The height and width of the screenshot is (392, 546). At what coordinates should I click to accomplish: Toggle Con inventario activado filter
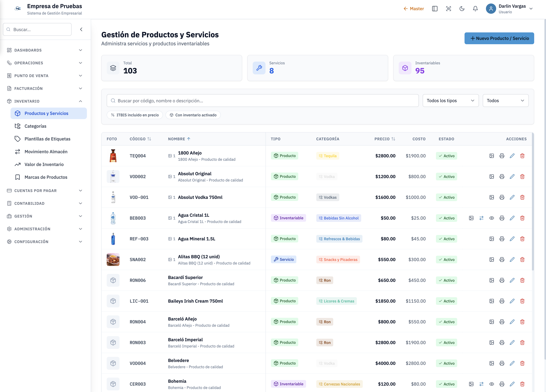tap(193, 115)
